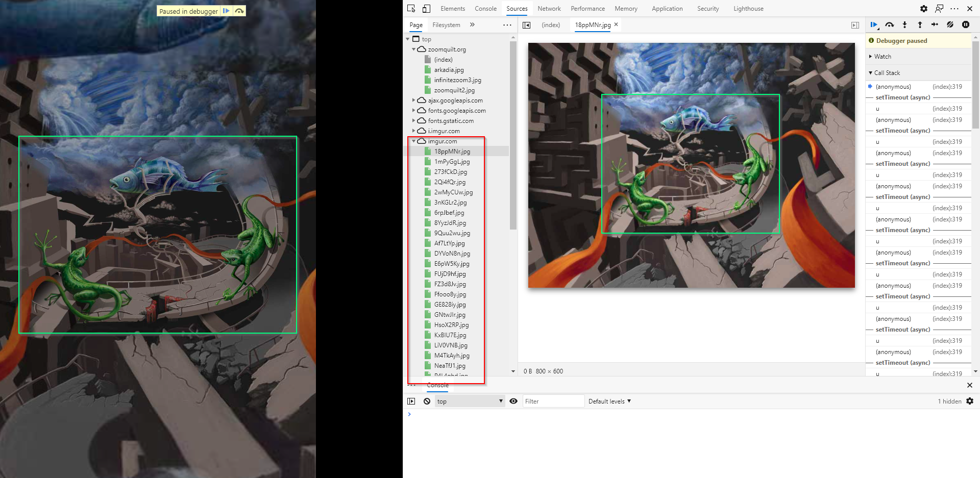Click Step over next function call icon
Viewport: 980px width, 478px height.
[890, 24]
